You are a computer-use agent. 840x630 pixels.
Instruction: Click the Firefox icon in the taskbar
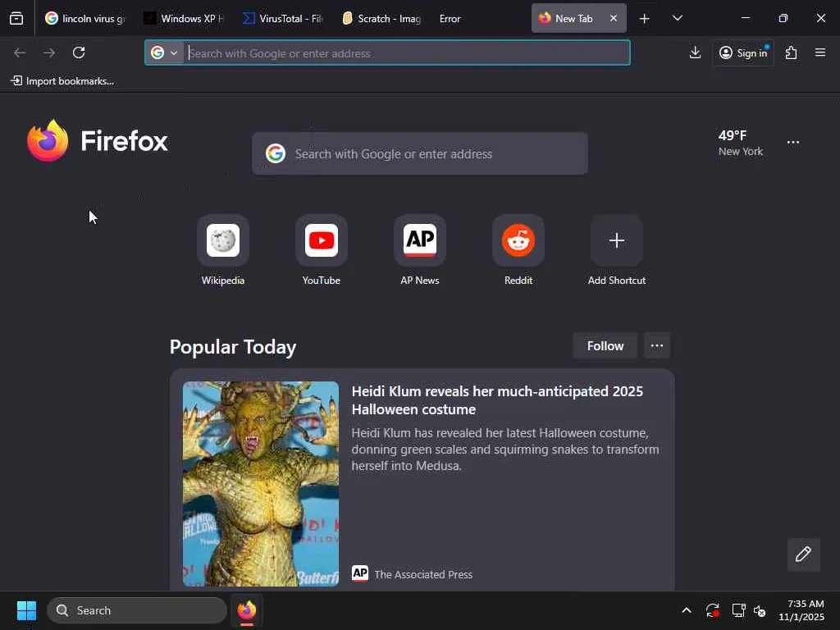246,610
